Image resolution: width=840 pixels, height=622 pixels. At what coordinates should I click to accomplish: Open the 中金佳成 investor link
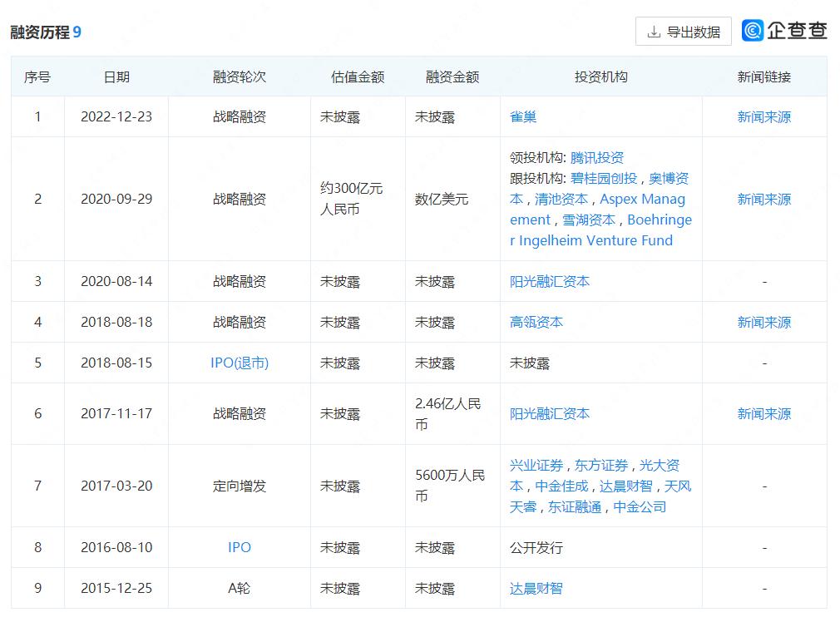tap(561, 486)
